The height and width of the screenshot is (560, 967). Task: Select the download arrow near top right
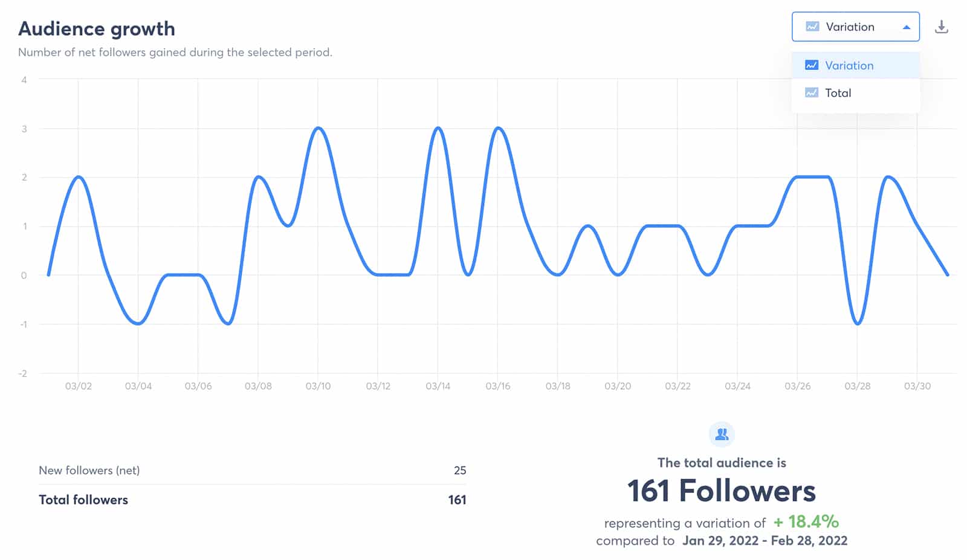click(x=942, y=27)
